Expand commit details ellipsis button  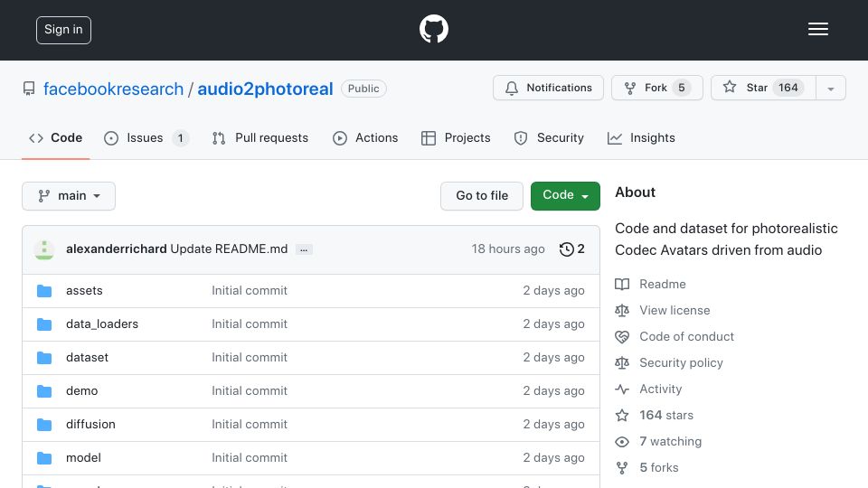click(304, 249)
